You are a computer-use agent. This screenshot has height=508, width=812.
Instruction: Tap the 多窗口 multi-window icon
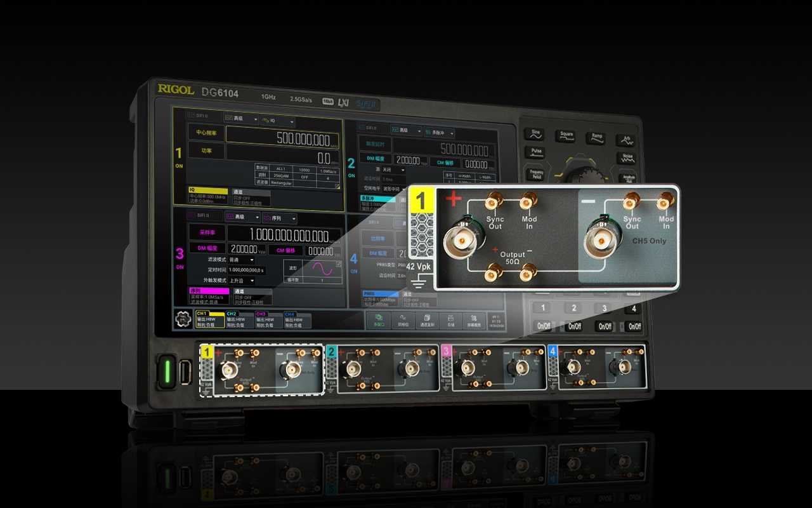pos(379,320)
